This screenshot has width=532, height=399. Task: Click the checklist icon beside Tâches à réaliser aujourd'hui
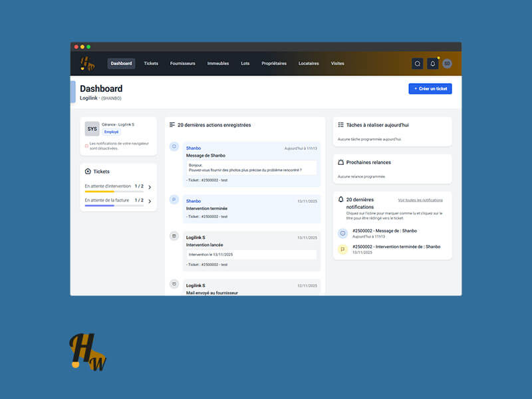(x=342, y=126)
